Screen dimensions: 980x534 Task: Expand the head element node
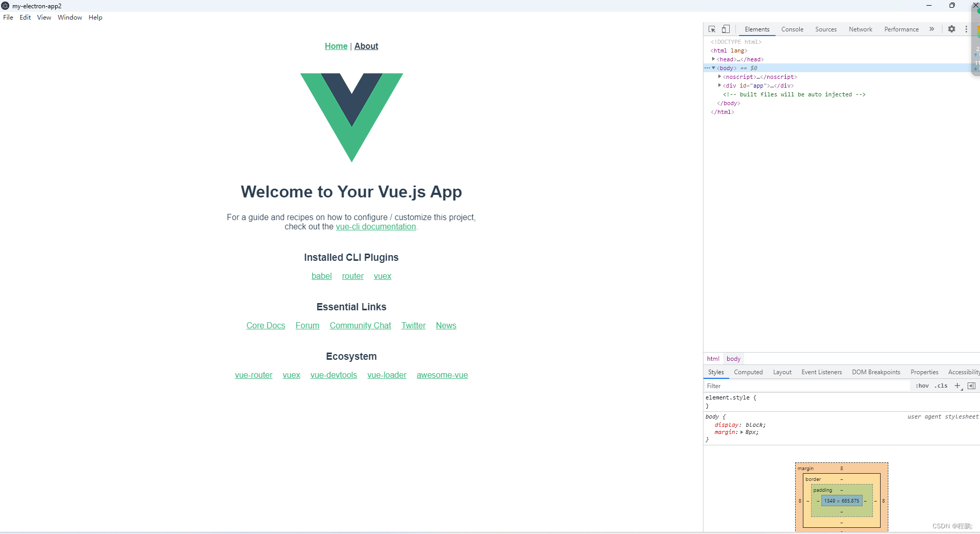(713, 59)
